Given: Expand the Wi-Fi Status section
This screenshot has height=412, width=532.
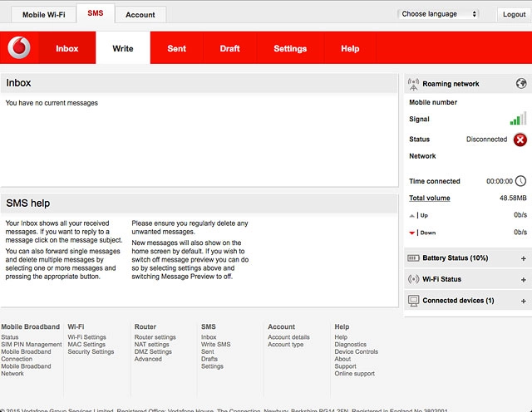Looking at the screenshot, I should coord(523,279).
